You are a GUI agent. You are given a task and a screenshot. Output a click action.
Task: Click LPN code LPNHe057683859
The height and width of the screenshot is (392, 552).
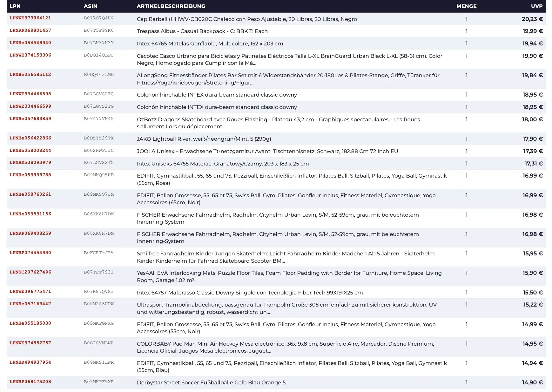[30, 119]
